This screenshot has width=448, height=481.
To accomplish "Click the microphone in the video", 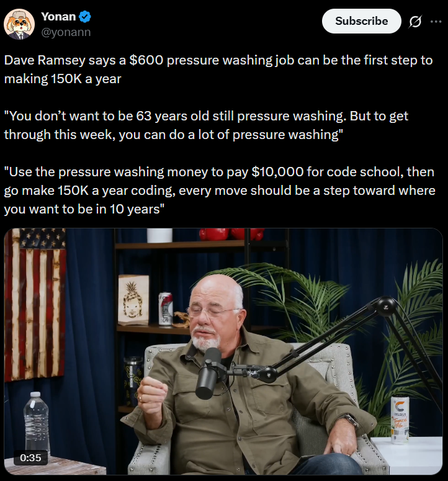I will pos(208,373).
